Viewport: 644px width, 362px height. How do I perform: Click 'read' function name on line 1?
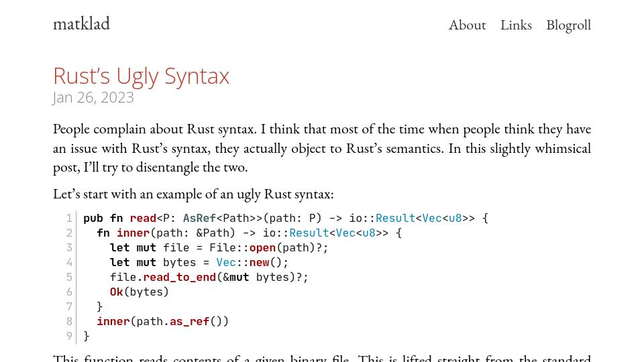tap(143, 218)
